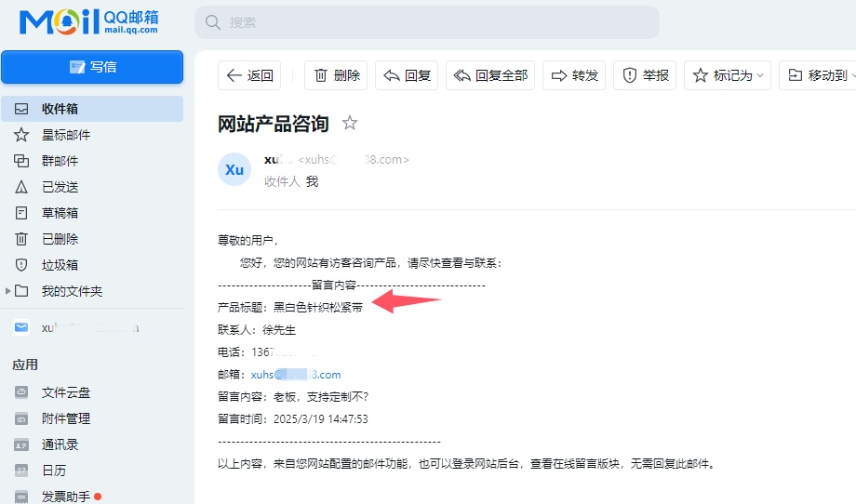
Task: Click the email subject 网站产品咨询
Action: [273, 124]
